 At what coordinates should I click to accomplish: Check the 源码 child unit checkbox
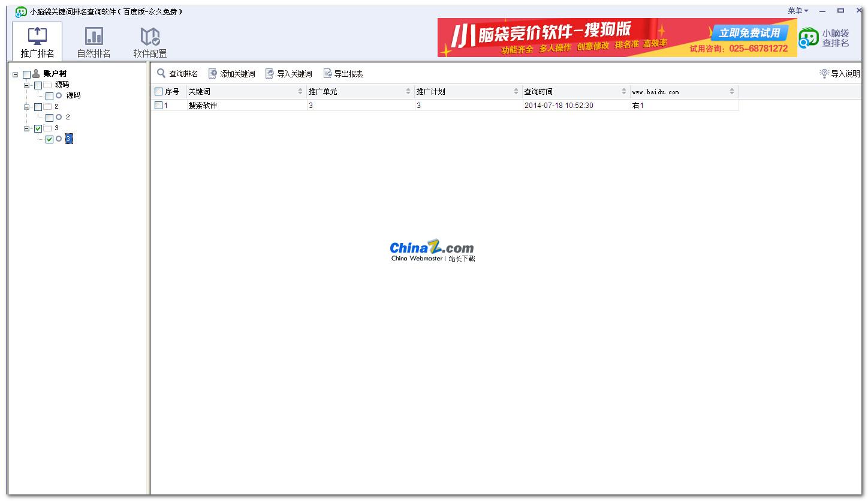[x=49, y=96]
